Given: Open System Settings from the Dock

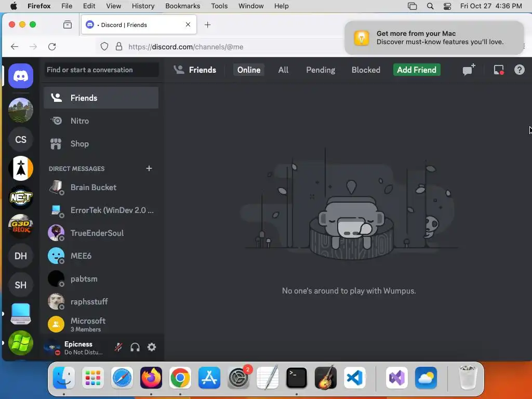Looking at the screenshot, I should tap(238, 378).
